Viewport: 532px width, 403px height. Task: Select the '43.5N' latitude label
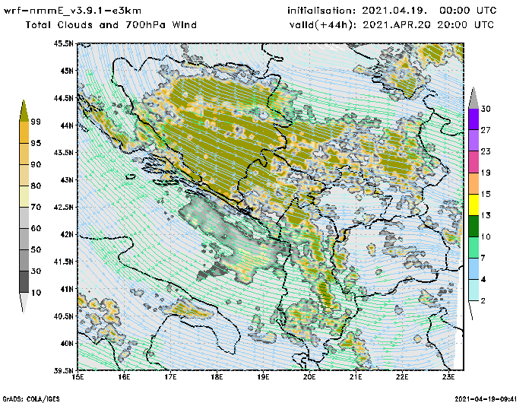[63, 152]
